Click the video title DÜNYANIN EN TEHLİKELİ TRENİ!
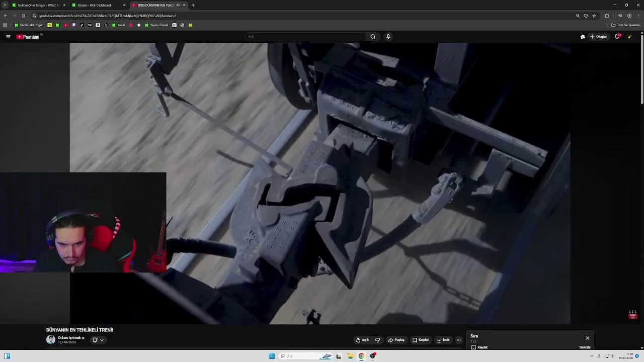Screen dimensions: 644x362 pos(79,330)
